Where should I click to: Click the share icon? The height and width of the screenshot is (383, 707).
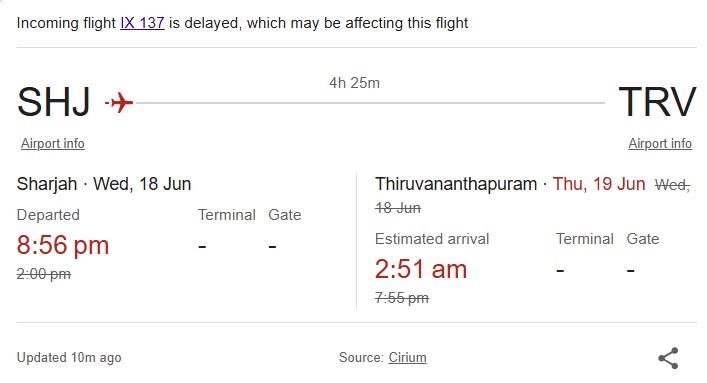tap(668, 358)
